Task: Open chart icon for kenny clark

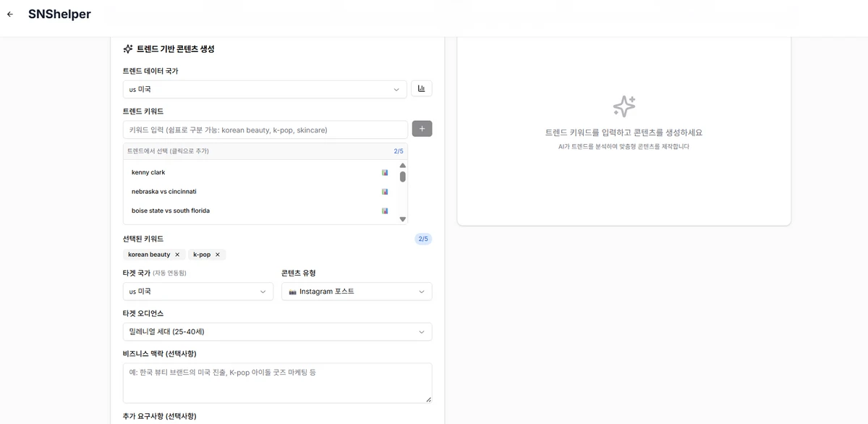Action: tap(385, 173)
